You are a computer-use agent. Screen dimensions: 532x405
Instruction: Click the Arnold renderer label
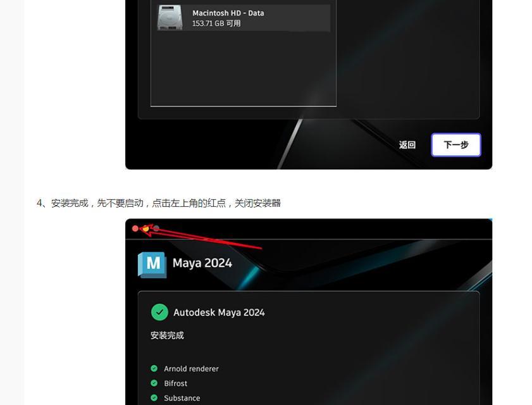tap(192, 369)
